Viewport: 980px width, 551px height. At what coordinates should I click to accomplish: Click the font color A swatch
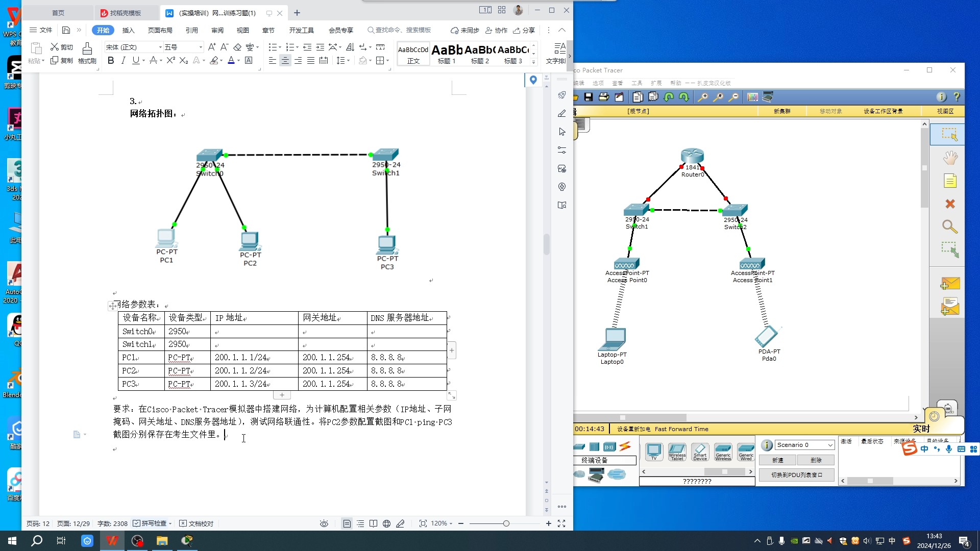pyautogui.click(x=231, y=61)
